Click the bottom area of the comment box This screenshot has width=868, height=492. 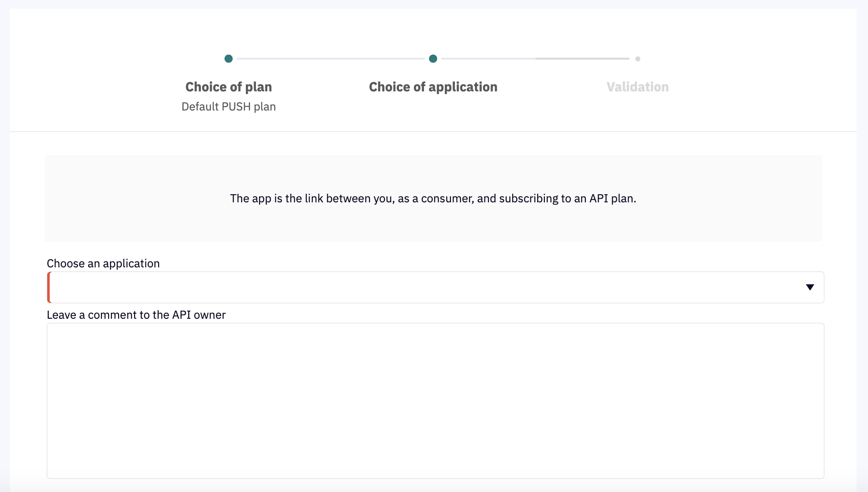coord(435,464)
